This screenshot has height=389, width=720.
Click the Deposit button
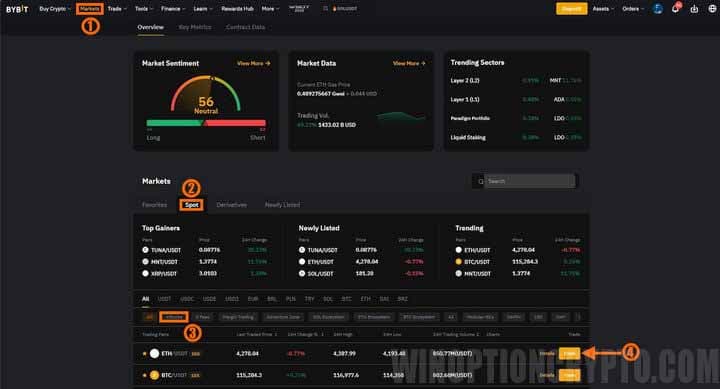[x=571, y=9]
